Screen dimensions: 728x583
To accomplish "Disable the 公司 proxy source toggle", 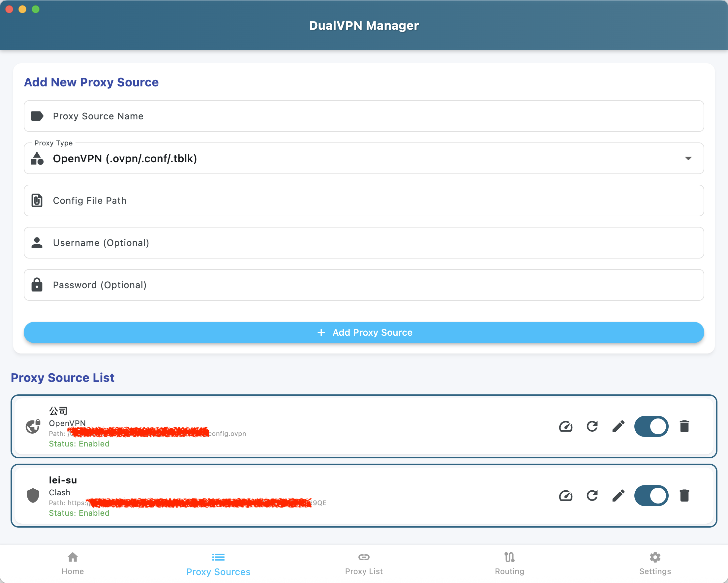I will [x=651, y=426].
